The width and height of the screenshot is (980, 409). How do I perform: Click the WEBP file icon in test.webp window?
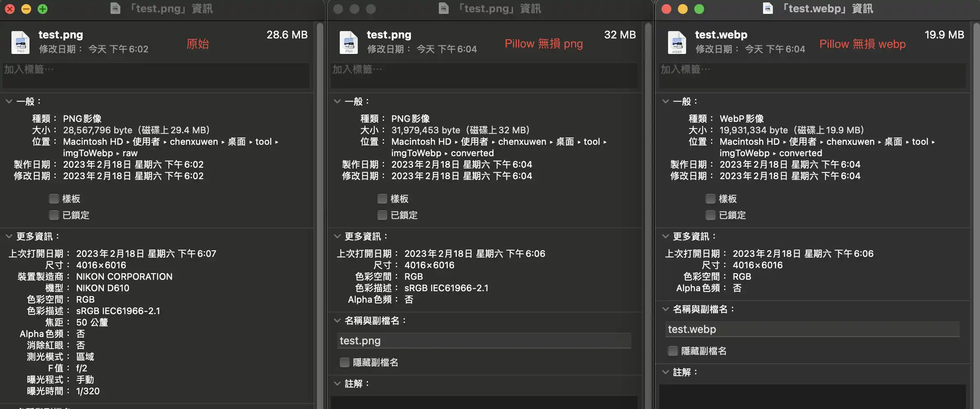677,42
